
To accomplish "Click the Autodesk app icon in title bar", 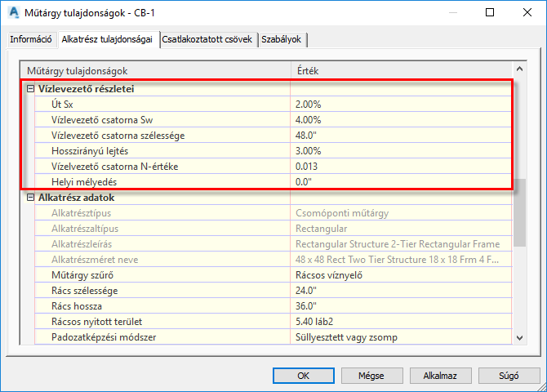I will 12,13.
